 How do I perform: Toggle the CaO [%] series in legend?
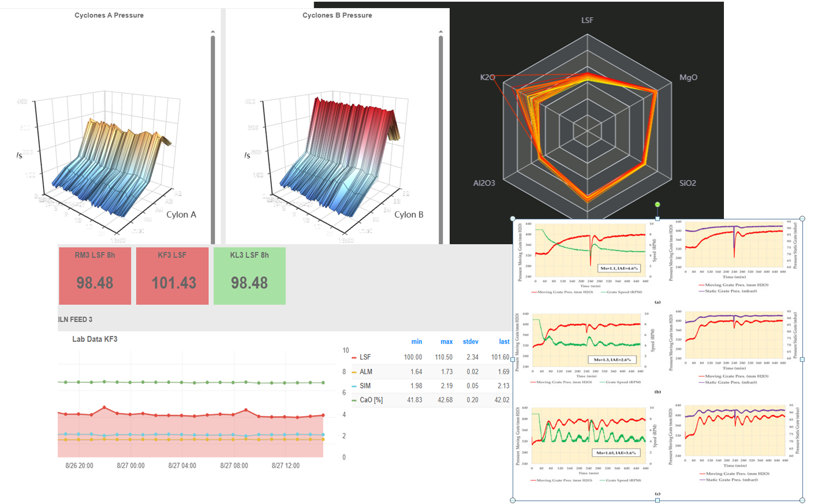(371, 400)
